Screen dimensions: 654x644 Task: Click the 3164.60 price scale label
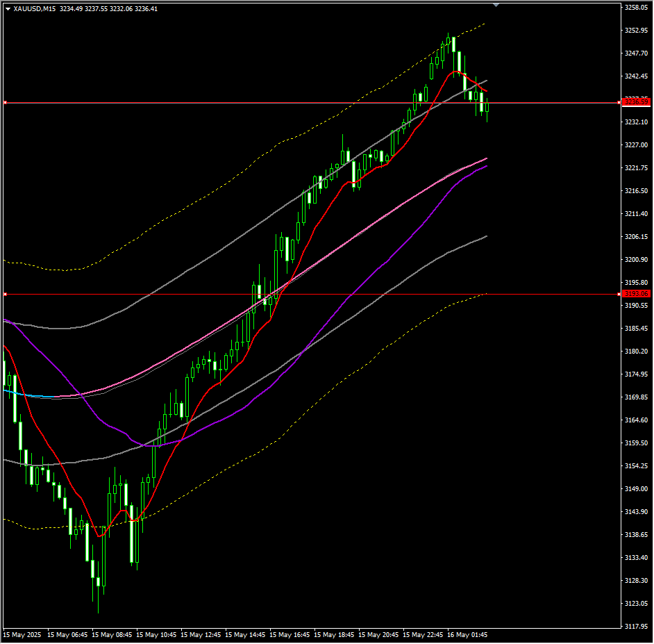tap(636, 420)
